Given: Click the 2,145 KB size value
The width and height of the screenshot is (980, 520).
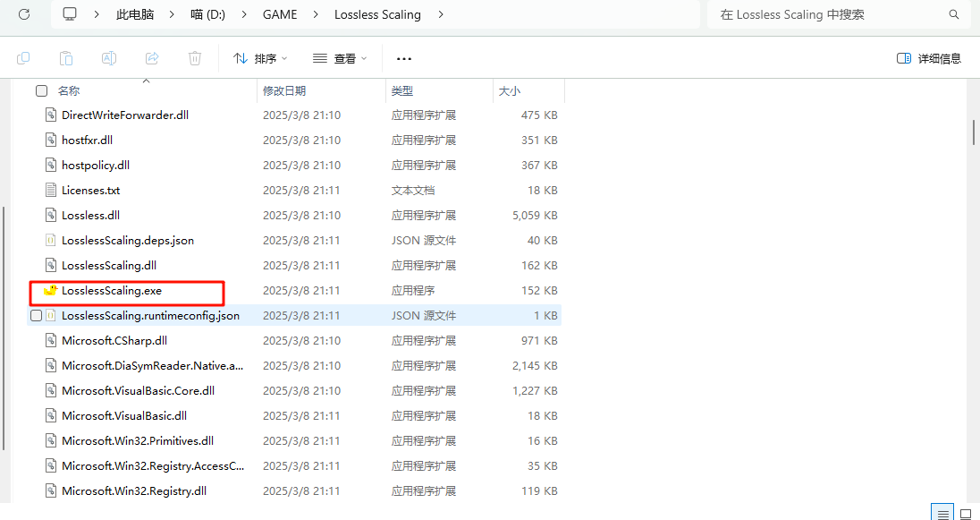Looking at the screenshot, I should 535,365.
